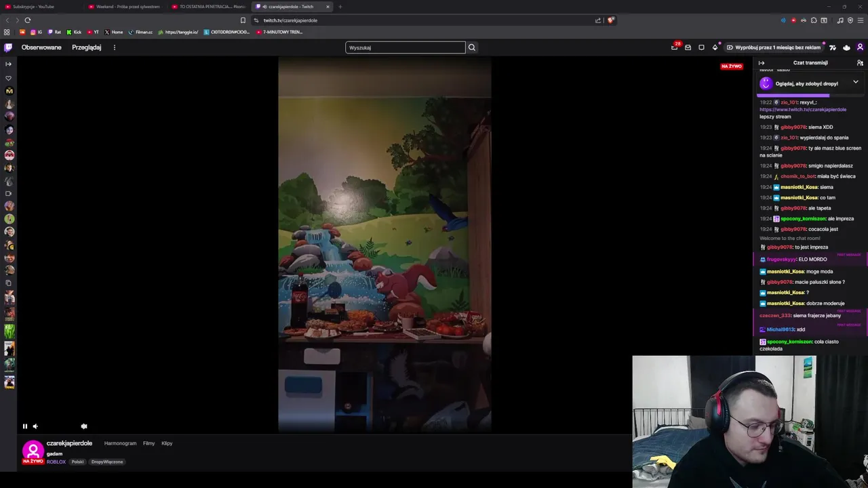Image resolution: width=868 pixels, height=488 pixels.
Task: Reload the page
Action: [27, 20]
